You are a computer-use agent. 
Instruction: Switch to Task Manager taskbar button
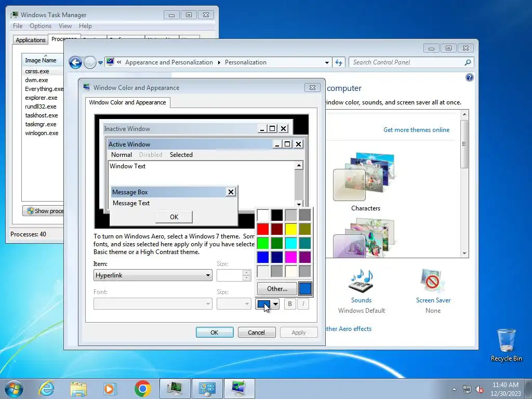point(175,389)
